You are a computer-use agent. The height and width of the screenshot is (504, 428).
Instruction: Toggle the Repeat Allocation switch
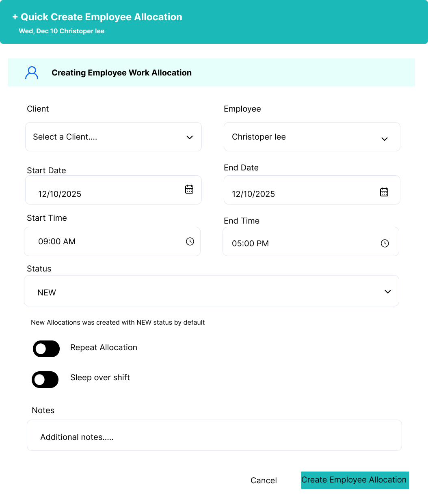[46, 349]
